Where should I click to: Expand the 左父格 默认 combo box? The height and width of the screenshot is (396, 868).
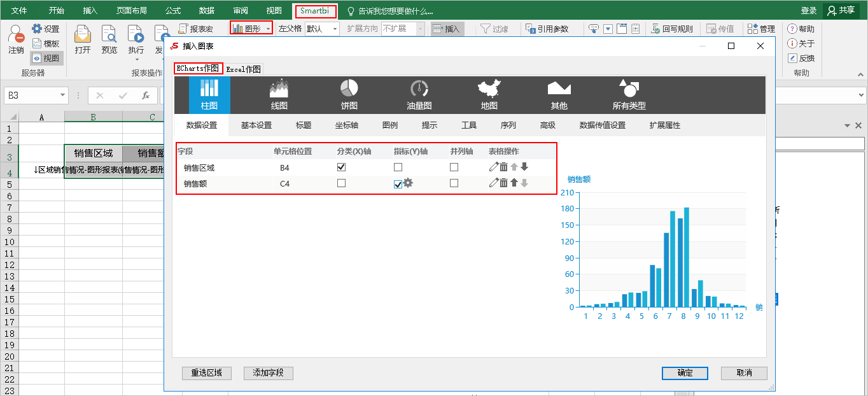pyautogui.click(x=335, y=29)
